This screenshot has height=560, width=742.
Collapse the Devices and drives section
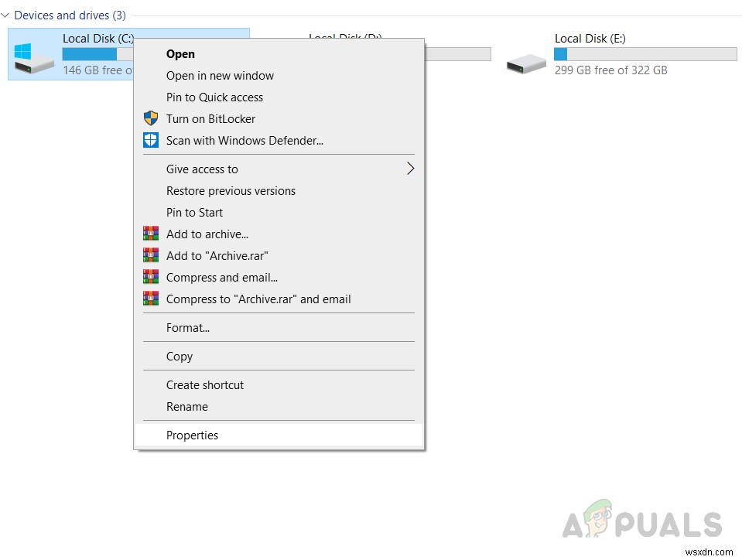tap(6, 15)
